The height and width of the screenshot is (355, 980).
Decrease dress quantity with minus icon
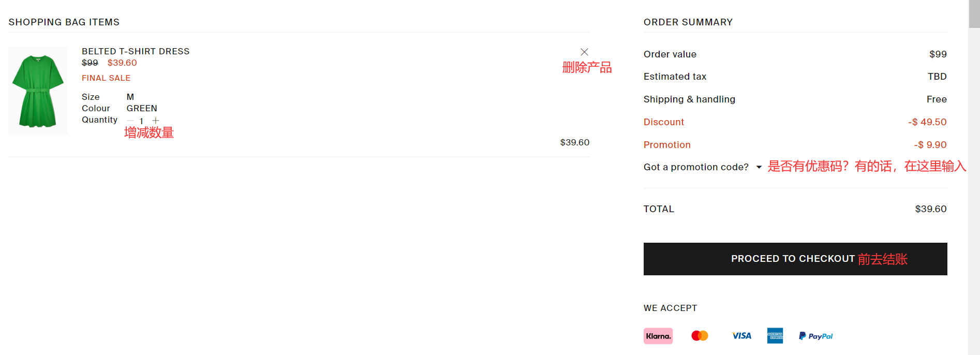pyautogui.click(x=130, y=121)
